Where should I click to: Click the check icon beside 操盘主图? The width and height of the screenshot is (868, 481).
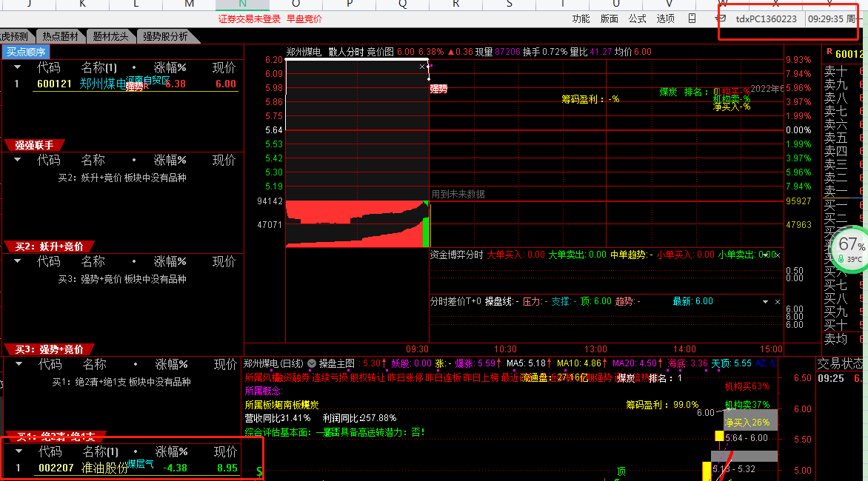pyautogui.click(x=312, y=363)
